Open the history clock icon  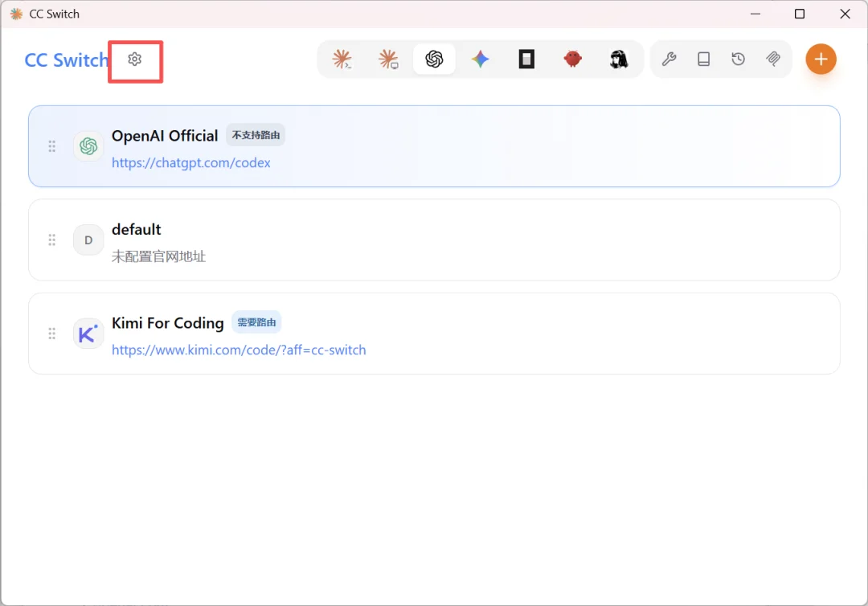739,59
